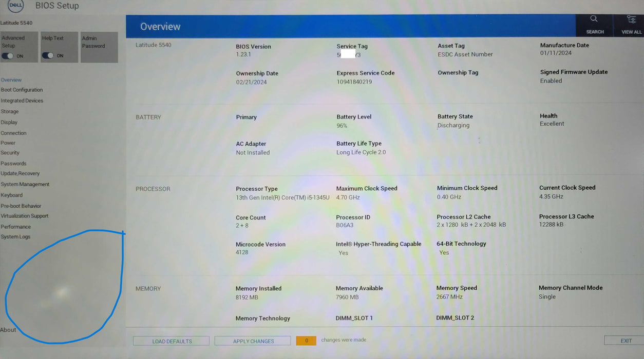
Task: Select the ESDC Asset Number value
Action: coord(465,54)
